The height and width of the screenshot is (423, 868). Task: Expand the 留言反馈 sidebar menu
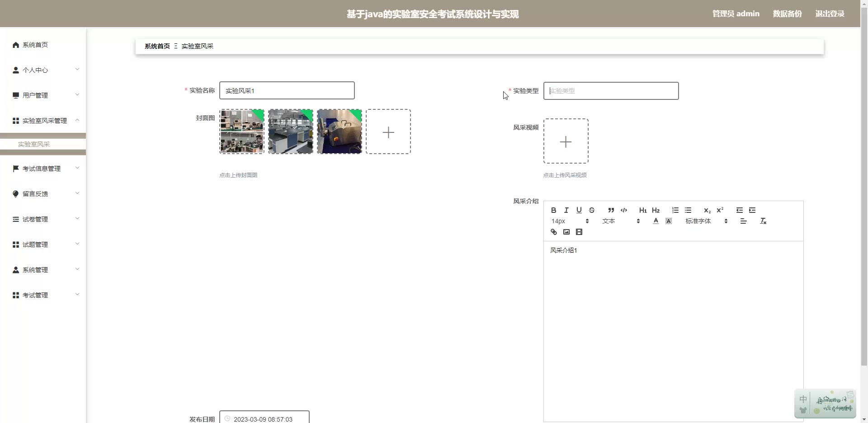(x=43, y=194)
